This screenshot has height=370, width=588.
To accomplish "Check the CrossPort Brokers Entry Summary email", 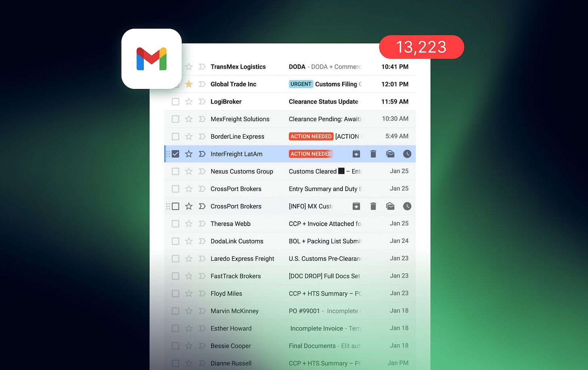I will click(175, 189).
